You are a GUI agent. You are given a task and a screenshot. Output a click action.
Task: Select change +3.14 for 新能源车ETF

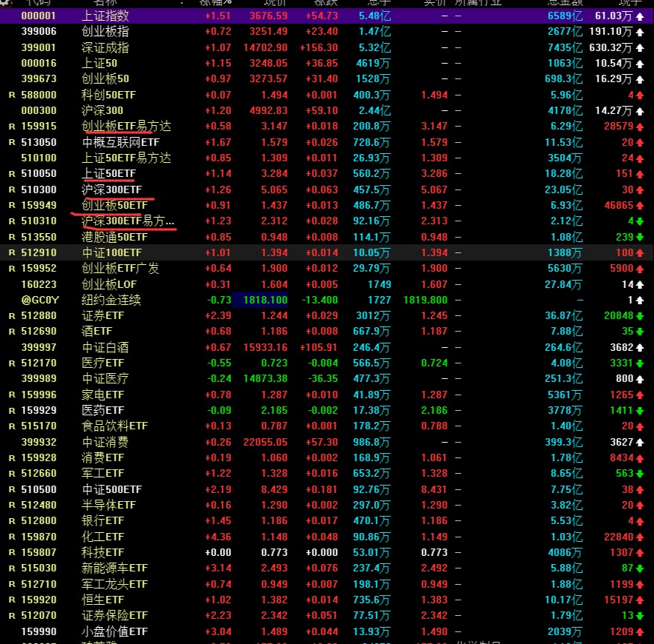point(218,568)
